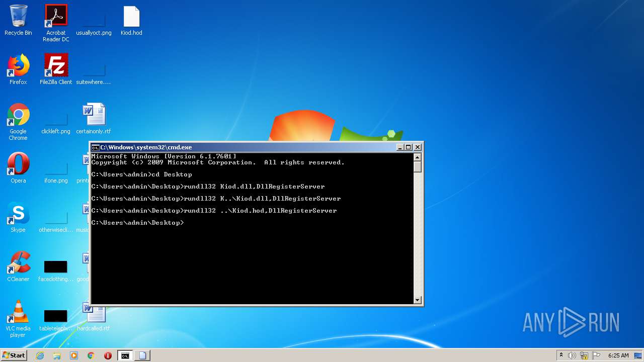Select certainonly.rtf document icon
This screenshot has width=644, height=362.
coord(94,119)
